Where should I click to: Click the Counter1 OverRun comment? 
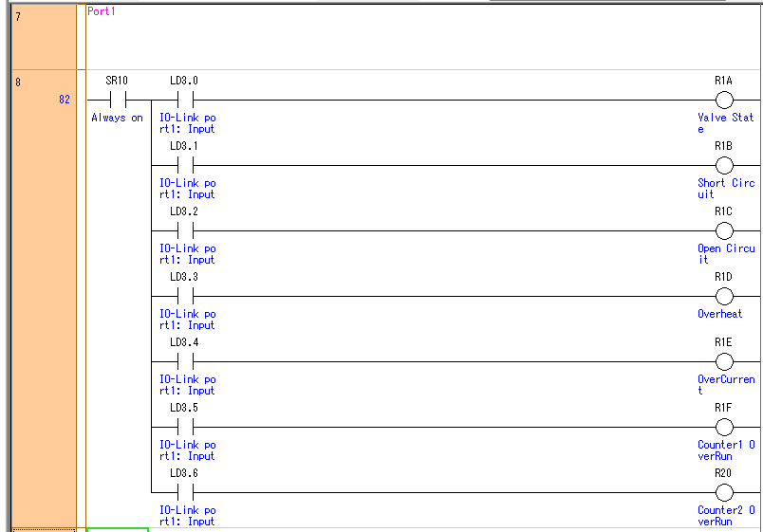726,450
